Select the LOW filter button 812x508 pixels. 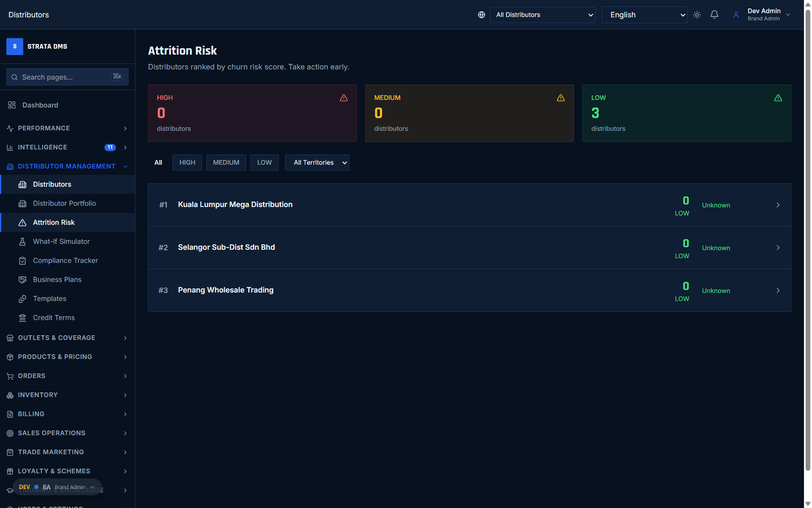pyautogui.click(x=264, y=162)
